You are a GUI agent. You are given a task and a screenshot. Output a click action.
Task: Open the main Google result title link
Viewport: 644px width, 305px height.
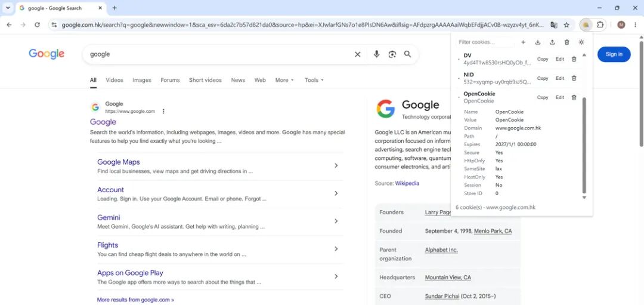103,122
